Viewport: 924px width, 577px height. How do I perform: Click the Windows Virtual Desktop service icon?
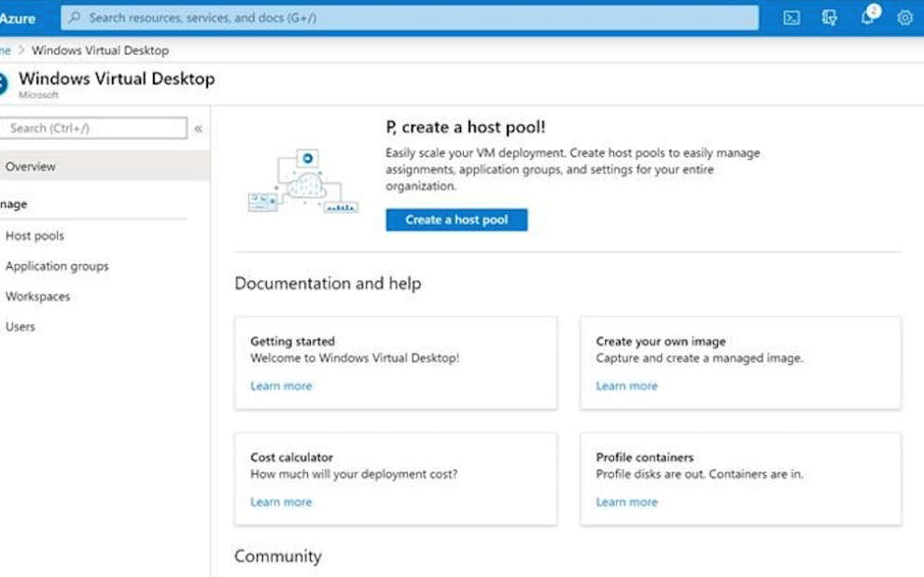pos(4,83)
